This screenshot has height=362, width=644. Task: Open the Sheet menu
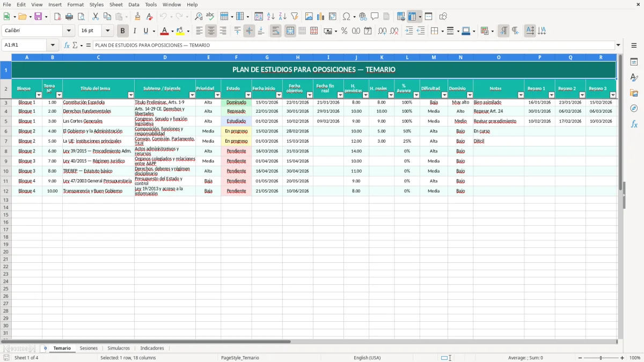click(x=116, y=4)
